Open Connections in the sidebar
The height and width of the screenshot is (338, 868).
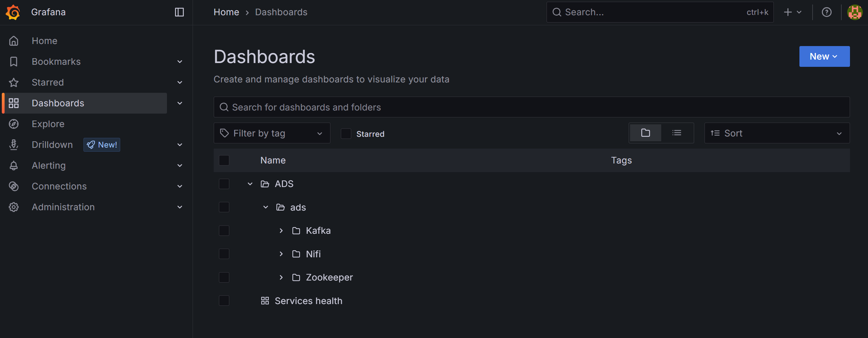pos(59,186)
